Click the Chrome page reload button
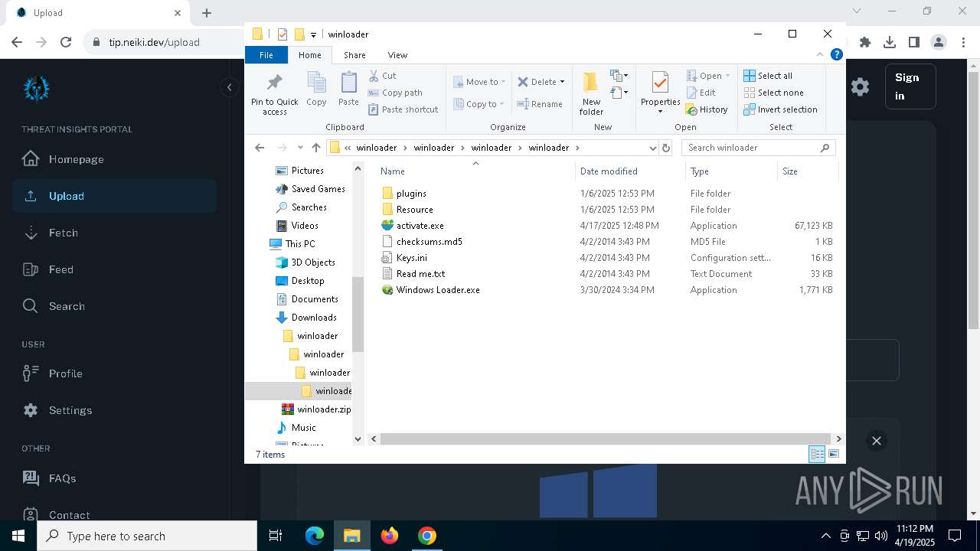 coord(66,42)
